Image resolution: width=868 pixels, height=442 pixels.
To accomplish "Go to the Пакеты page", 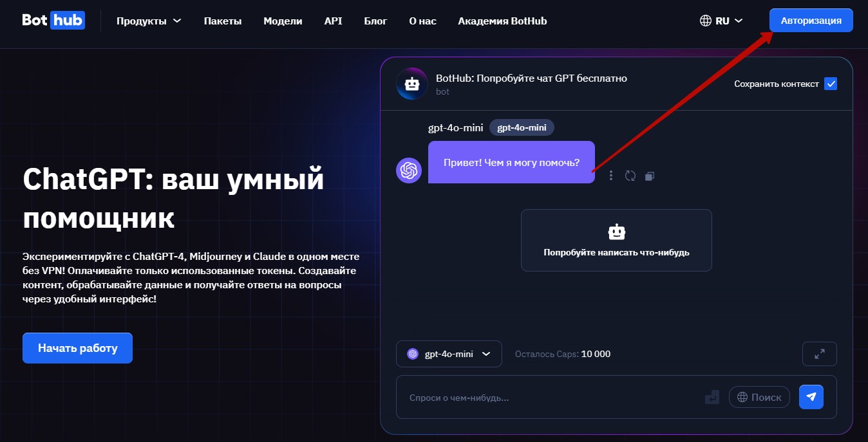I will pos(223,21).
